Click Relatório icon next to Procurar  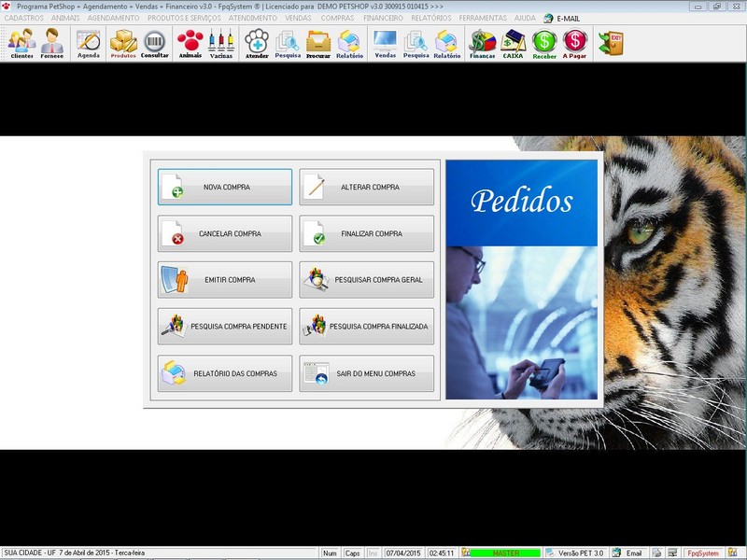pyautogui.click(x=349, y=43)
